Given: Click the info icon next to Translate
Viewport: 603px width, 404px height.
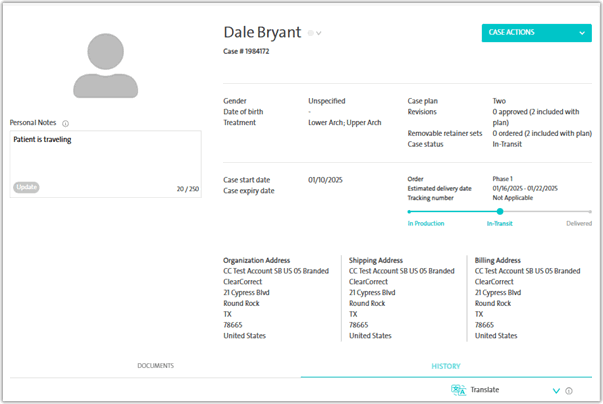Looking at the screenshot, I should (569, 391).
